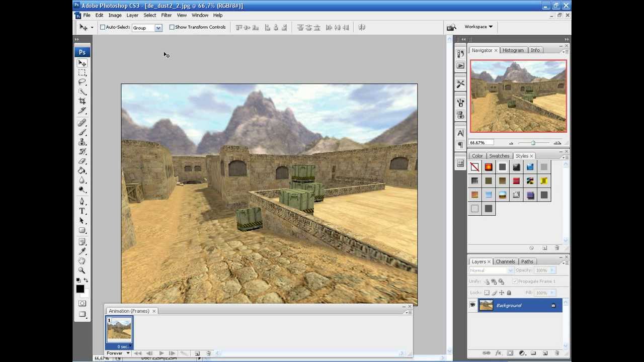Apply the red style swatch in Styles panel
The width and height of the screenshot is (644, 362).
point(516,181)
